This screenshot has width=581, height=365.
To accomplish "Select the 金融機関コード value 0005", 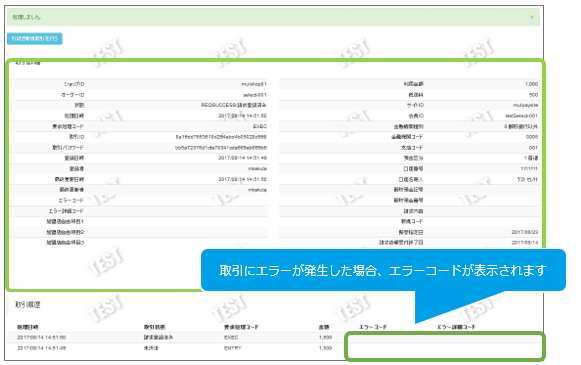I will [532, 137].
